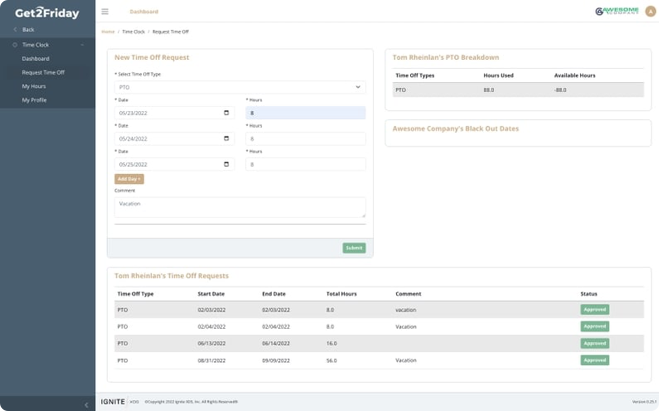This screenshot has height=411, width=659.
Task: Open My Profile from sidebar
Action: [34, 100]
